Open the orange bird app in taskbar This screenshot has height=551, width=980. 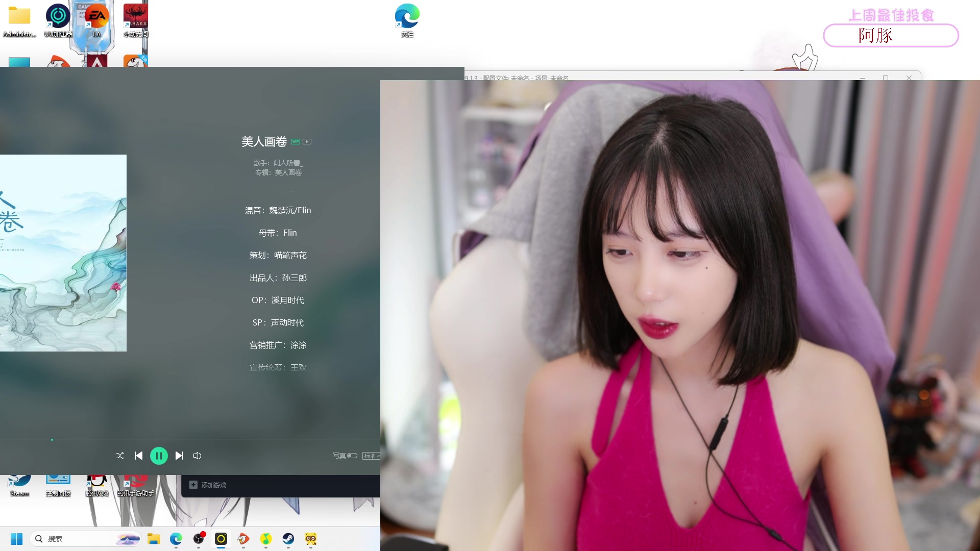243,539
